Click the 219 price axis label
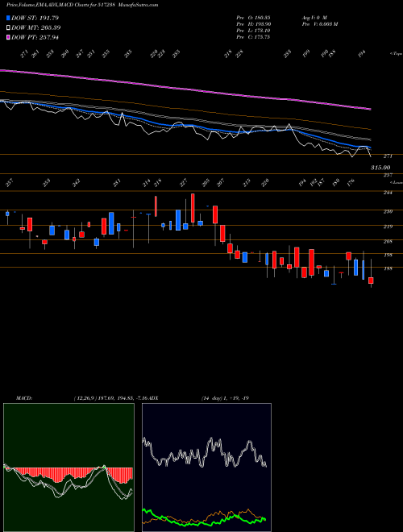 388,227
